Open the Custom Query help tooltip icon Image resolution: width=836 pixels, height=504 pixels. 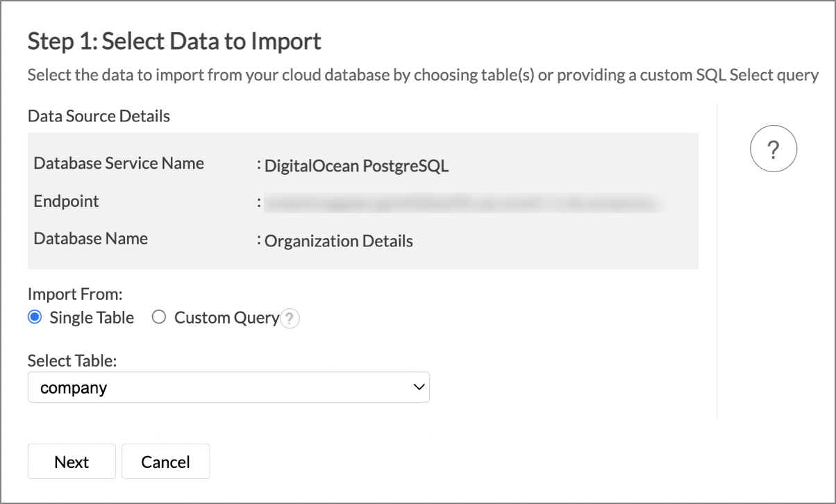(290, 319)
